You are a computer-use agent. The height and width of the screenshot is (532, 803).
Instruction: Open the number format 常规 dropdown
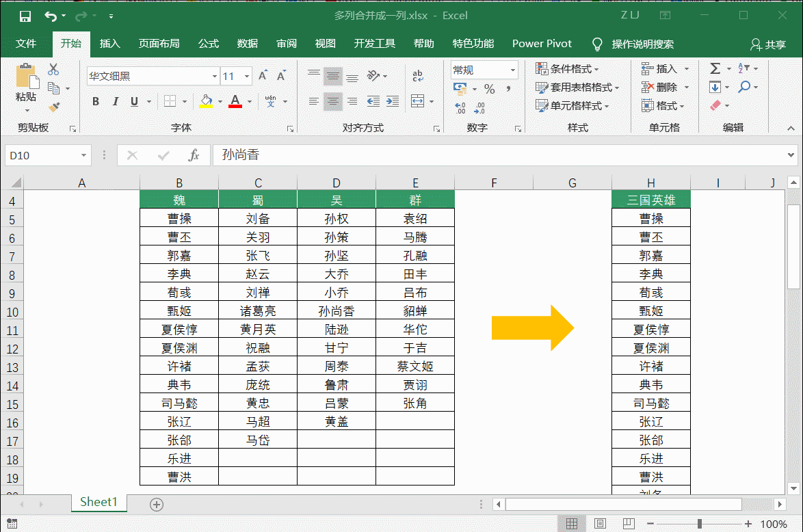point(512,70)
